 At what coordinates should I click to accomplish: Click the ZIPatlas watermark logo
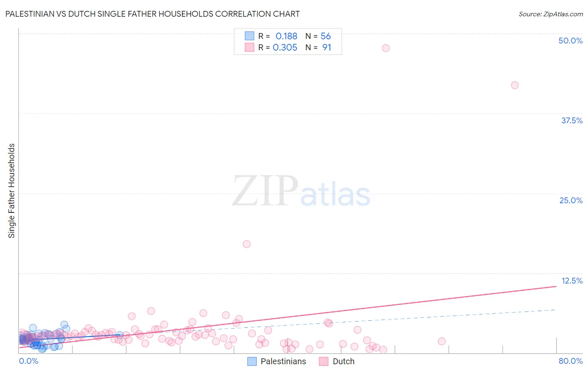[301, 191]
